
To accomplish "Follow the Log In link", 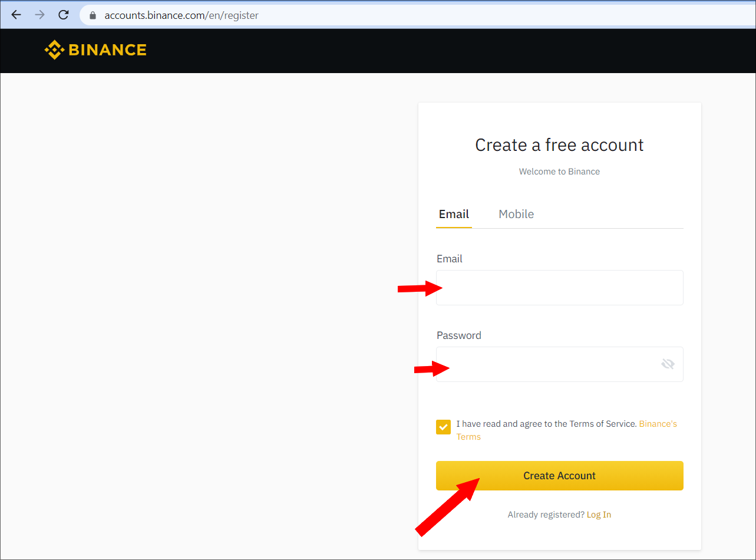I will point(599,515).
